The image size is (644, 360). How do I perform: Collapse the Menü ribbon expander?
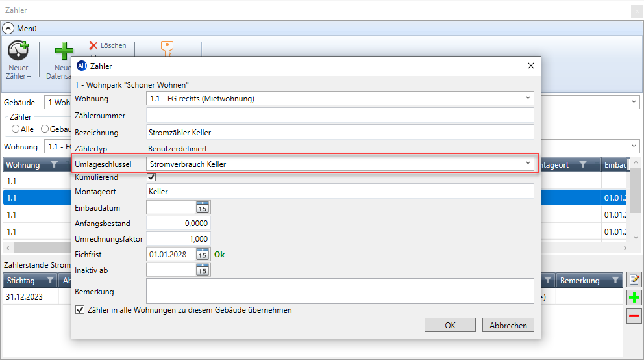click(x=8, y=29)
